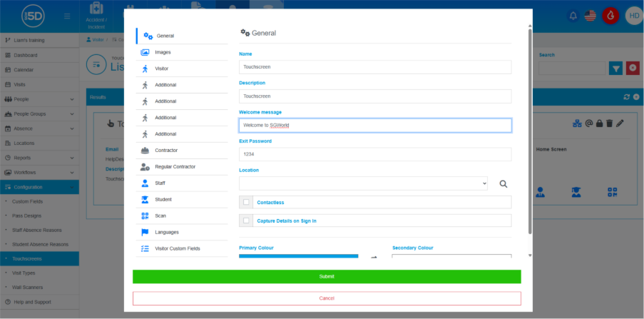The image size is (644, 319).
Task: Click the results refresh icon
Action: coord(626,97)
